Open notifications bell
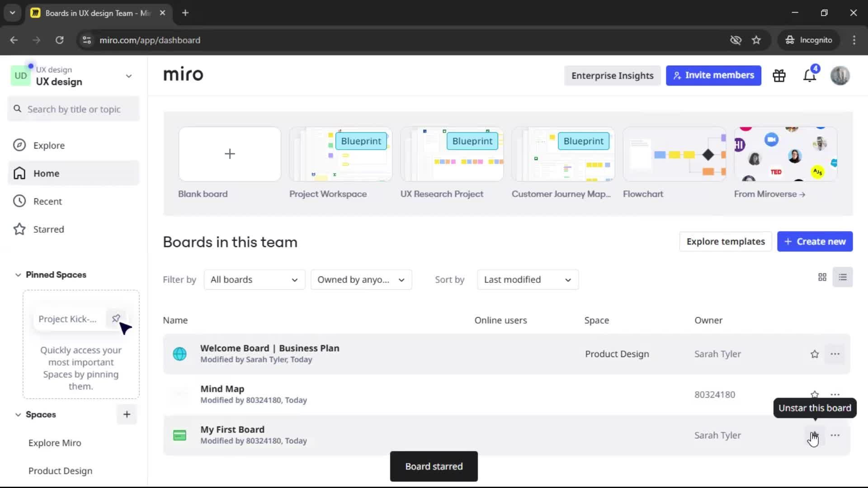The image size is (868, 488). pos(810,75)
